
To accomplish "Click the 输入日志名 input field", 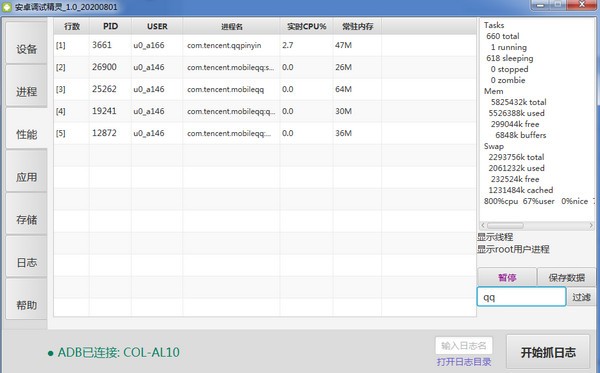I will tap(464, 346).
